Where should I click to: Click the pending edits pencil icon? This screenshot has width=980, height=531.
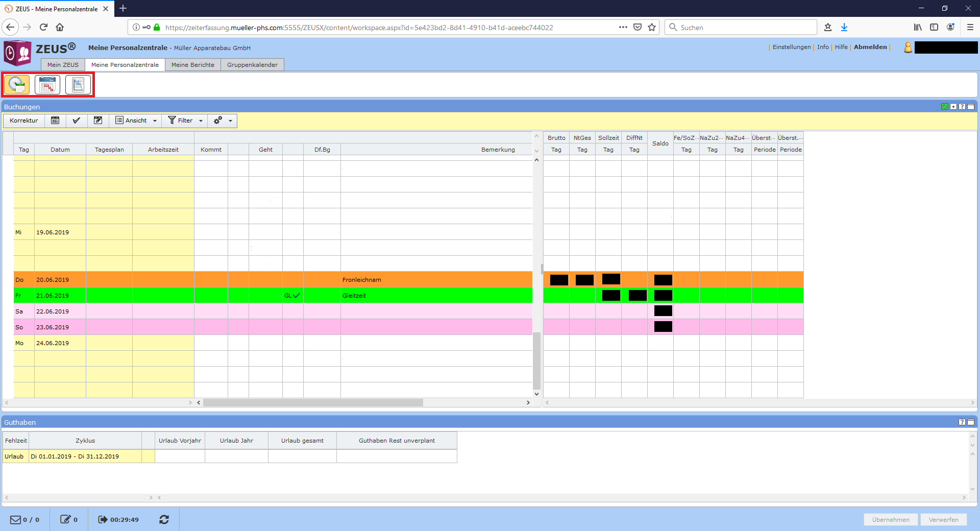(x=65, y=520)
